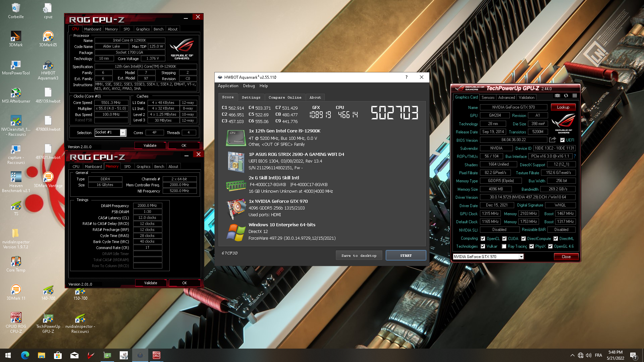Open the Validation tab in GPU-Z
This screenshot has height=362, width=644.
pos(526,98)
